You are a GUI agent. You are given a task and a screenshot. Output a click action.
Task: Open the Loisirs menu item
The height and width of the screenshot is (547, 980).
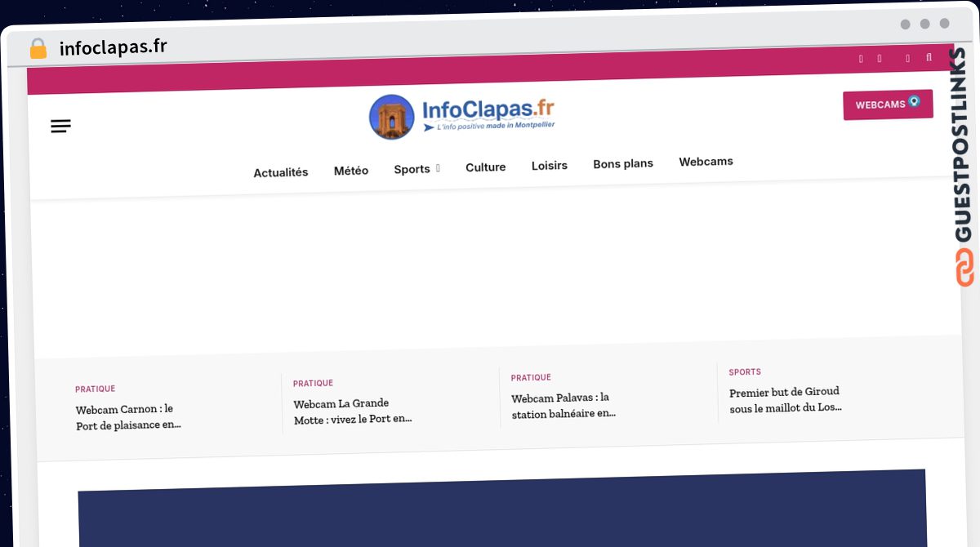pyautogui.click(x=550, y=165)
